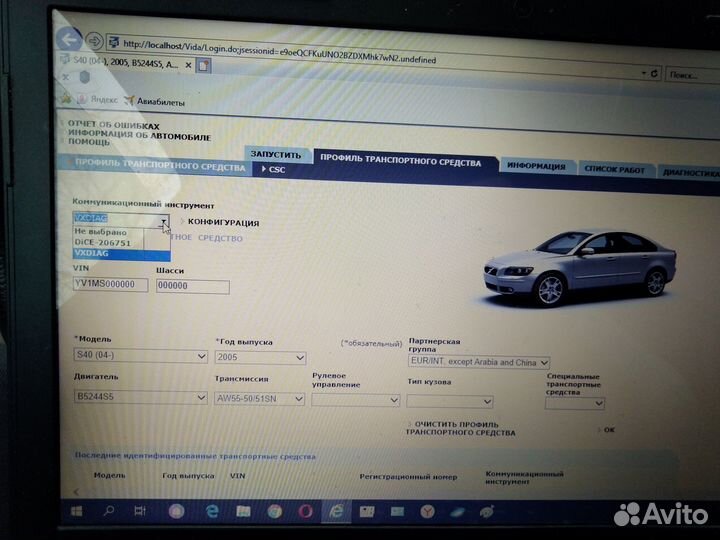Choose VXDIAG in the tool list
The width and height of the screenshot is (720, 540).
pyautogui.click(x=121, y=253)
